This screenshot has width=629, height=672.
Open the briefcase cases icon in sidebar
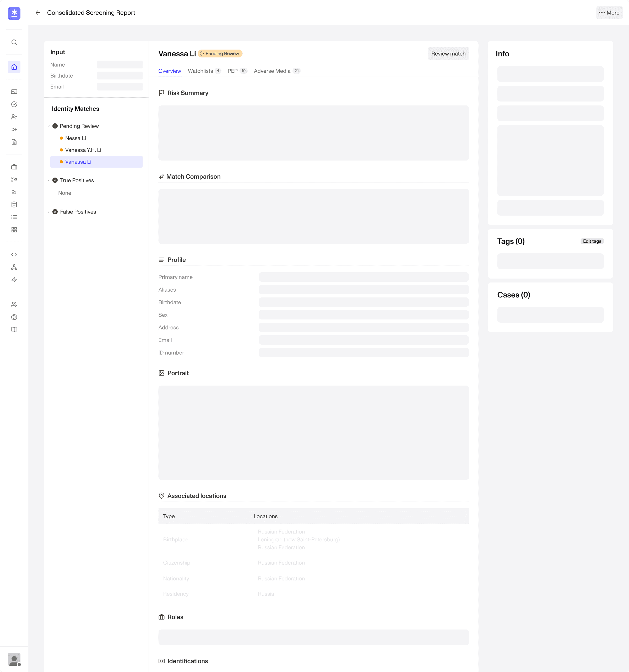click(x=14, y=167)
